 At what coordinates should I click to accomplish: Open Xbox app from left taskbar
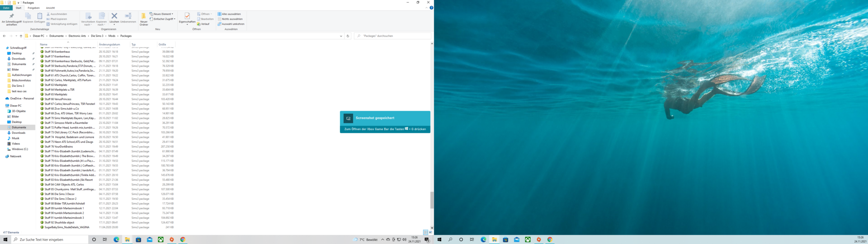pos(160,239)
